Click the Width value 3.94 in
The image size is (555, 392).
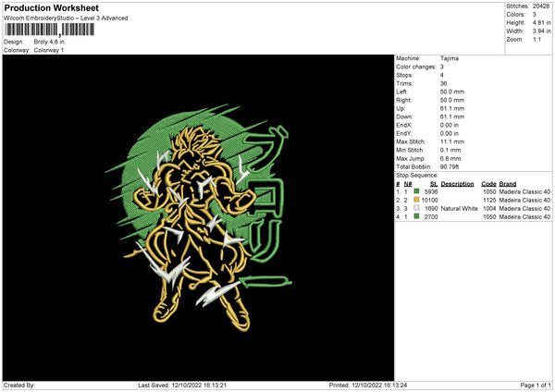(x=541, y=31)
